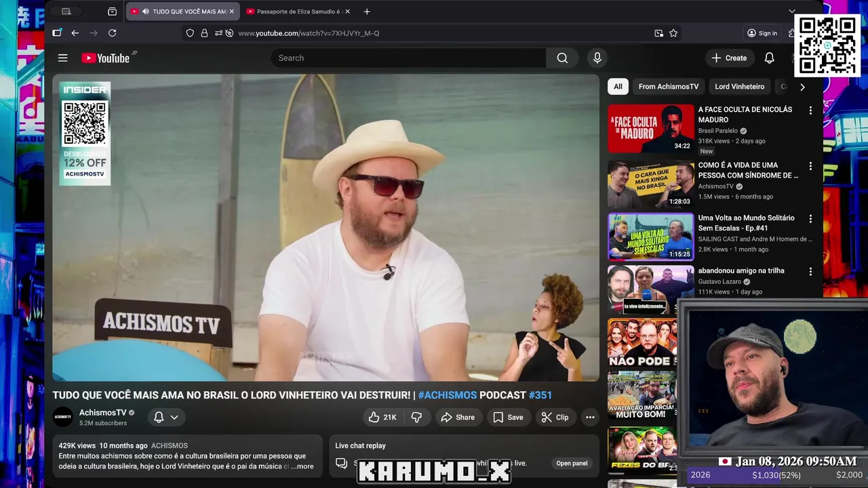Open Uma Volta ao Mundo Solitário thumbnail
This screenshot has height=488, width=868.
click(651, 237)
